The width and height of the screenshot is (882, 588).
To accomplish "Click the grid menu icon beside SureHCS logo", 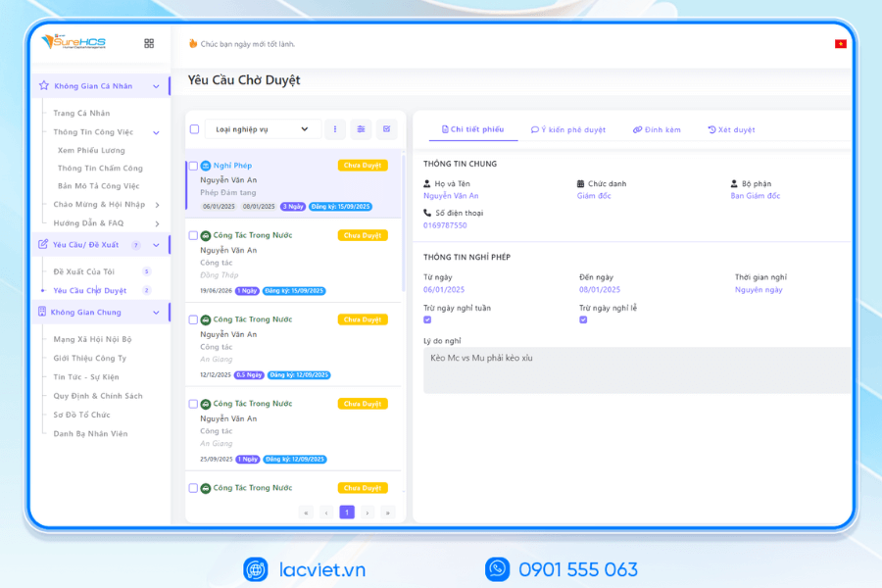I will [x=149, y=43].
